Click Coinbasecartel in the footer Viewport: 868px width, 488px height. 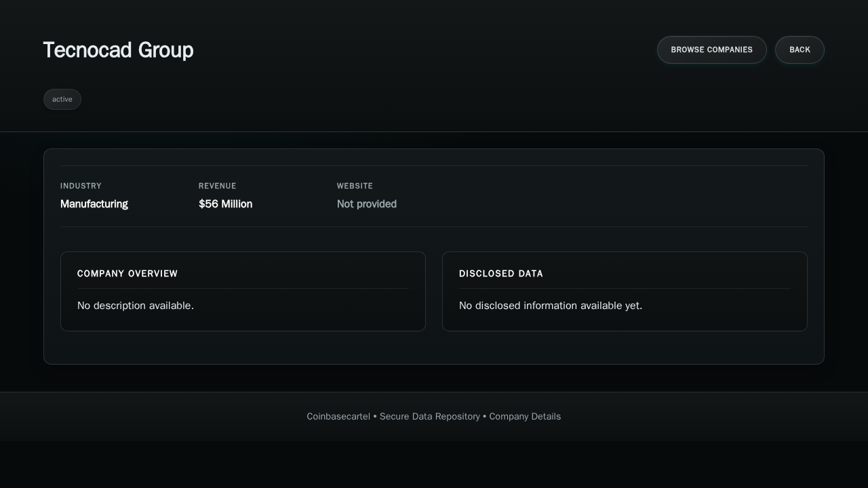pos(338,416)
